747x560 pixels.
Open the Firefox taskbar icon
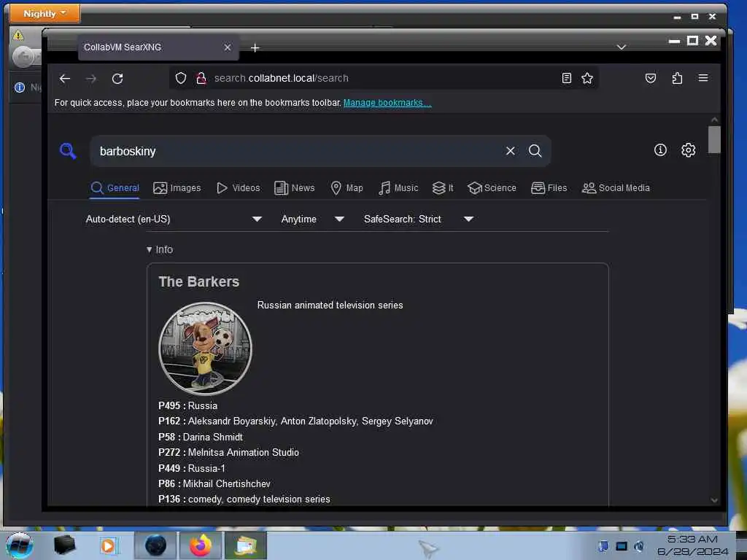tap(201, 545)
